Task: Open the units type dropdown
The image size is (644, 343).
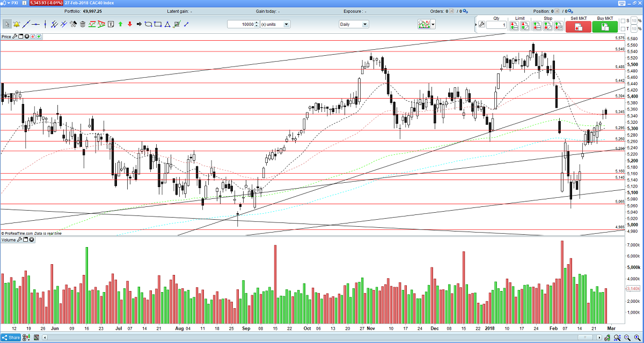Action: click(x=275, y=24)
